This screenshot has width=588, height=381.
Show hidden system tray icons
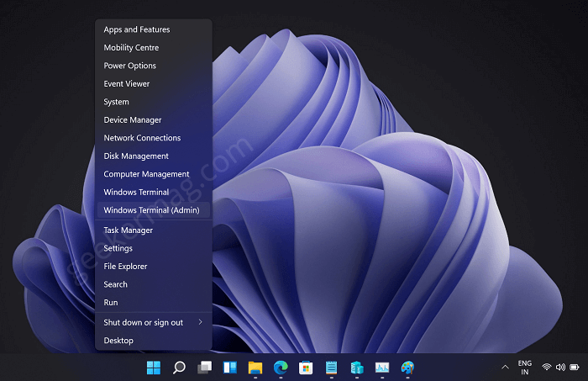click(x=505, y=367)
